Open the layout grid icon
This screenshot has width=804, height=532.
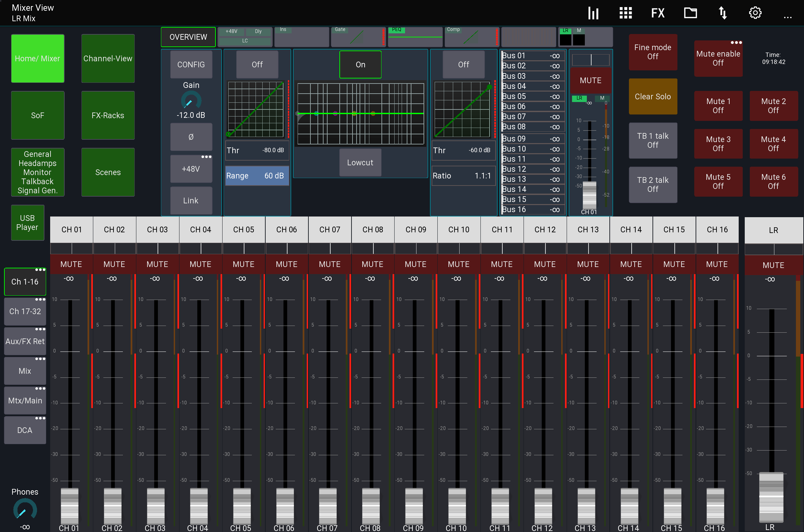[625, 13]
